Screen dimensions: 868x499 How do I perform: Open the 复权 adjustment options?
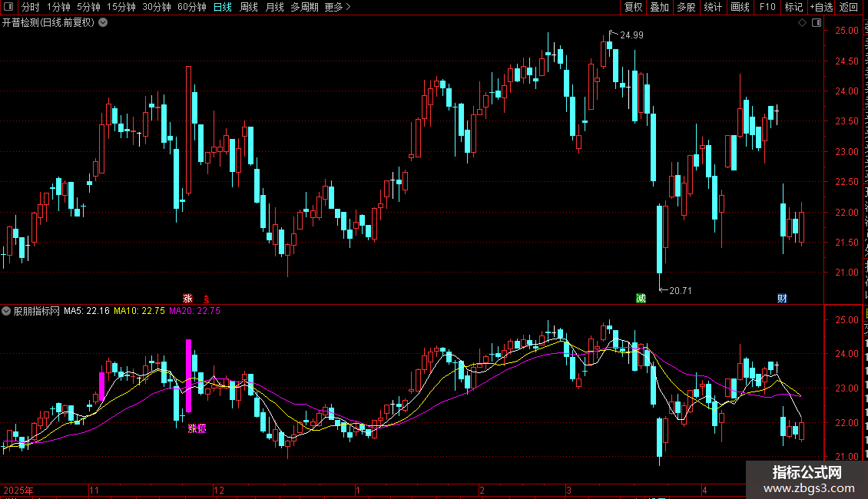633,7
